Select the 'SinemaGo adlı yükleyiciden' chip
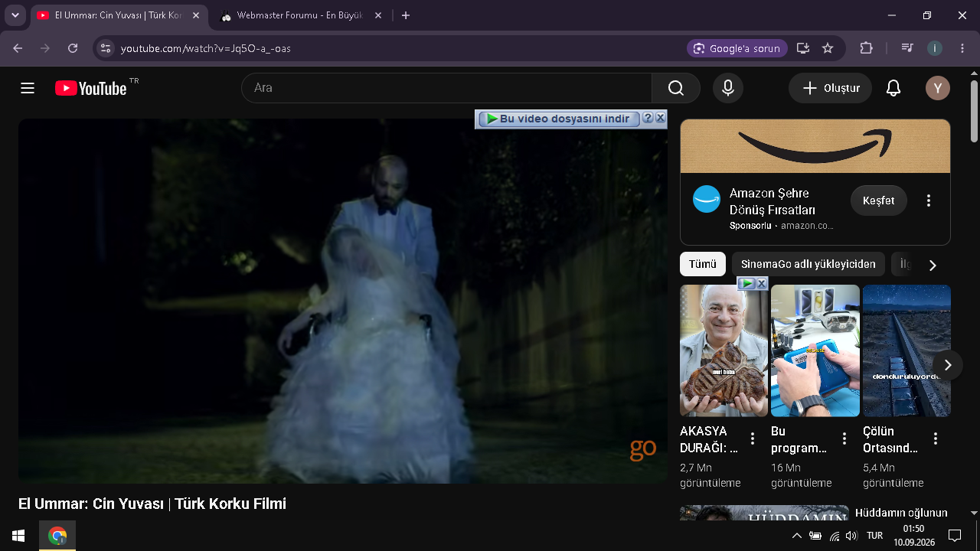980x551 pixels. [808, 264]
